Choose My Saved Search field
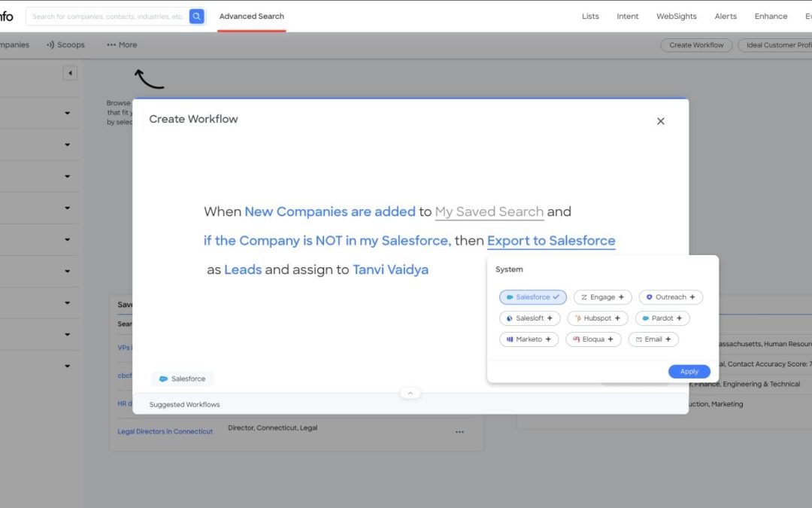The height and width of the screenshot is (508, 812). (x=489, y=211)
